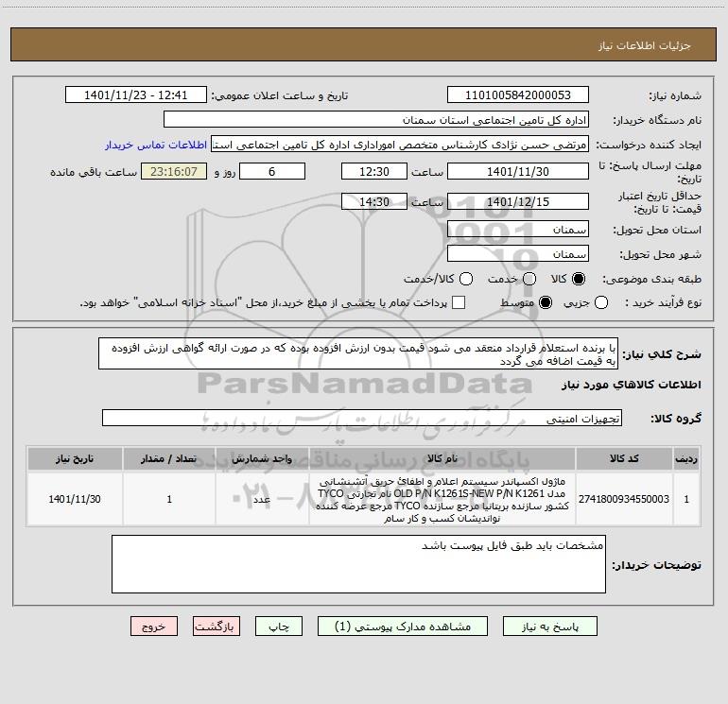Select the جزیی purchase type radio
This screenshot has height=704, width=728.
pyautogui.click(x=601, y=302)
